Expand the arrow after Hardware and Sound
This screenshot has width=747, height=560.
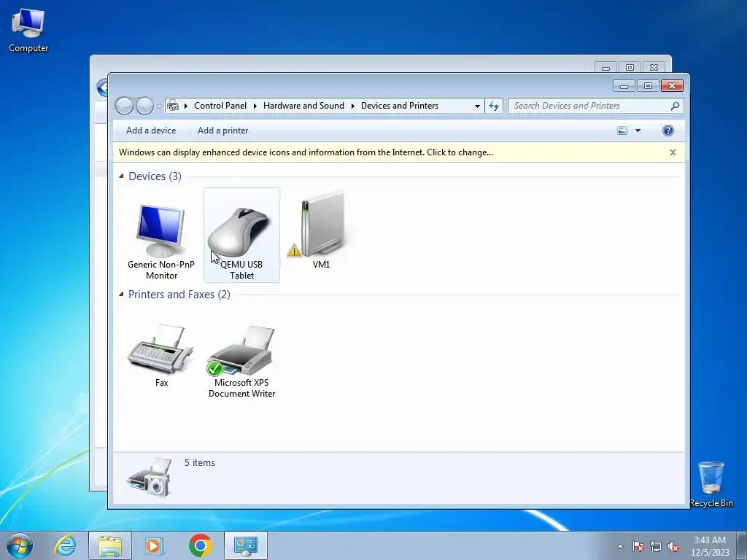(x=352, y=106)
